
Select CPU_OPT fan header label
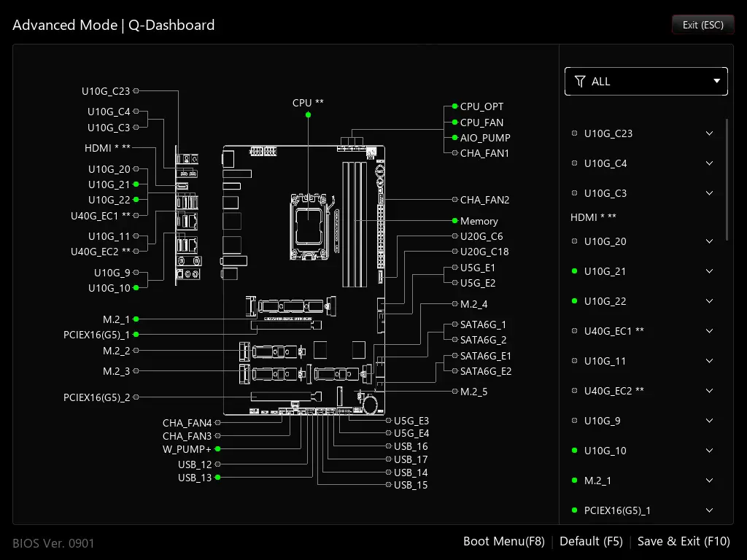pos(481,106)
